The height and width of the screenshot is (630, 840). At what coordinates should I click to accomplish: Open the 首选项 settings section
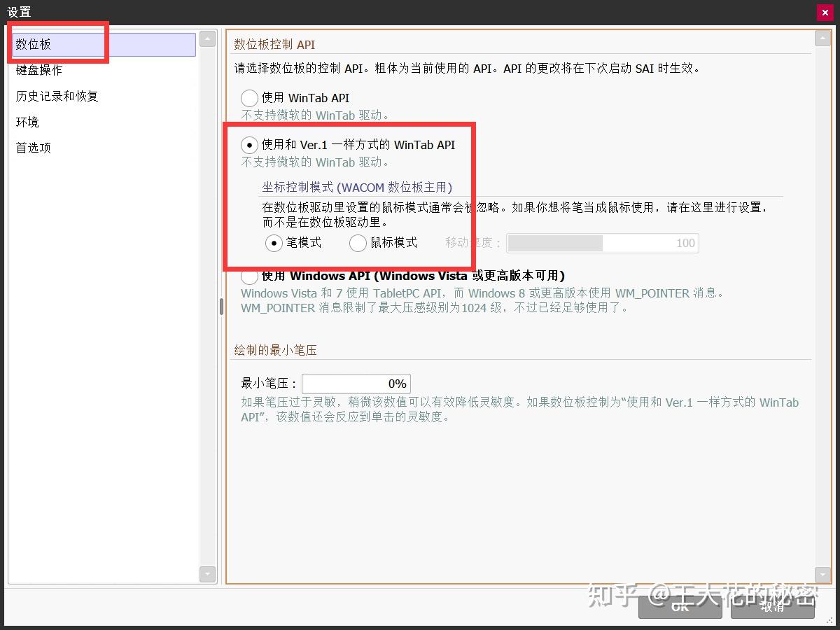pyautogui.click(x=33, y=148)
